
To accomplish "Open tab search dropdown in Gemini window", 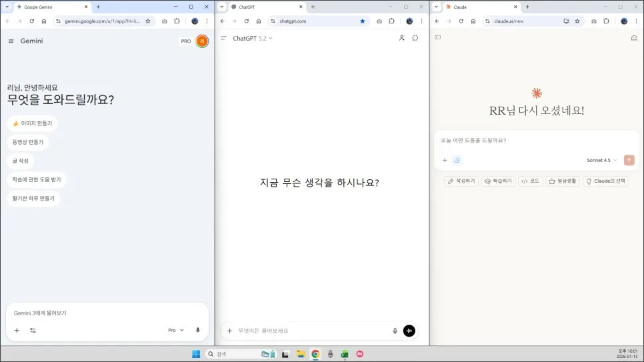I will coord(7,7).
